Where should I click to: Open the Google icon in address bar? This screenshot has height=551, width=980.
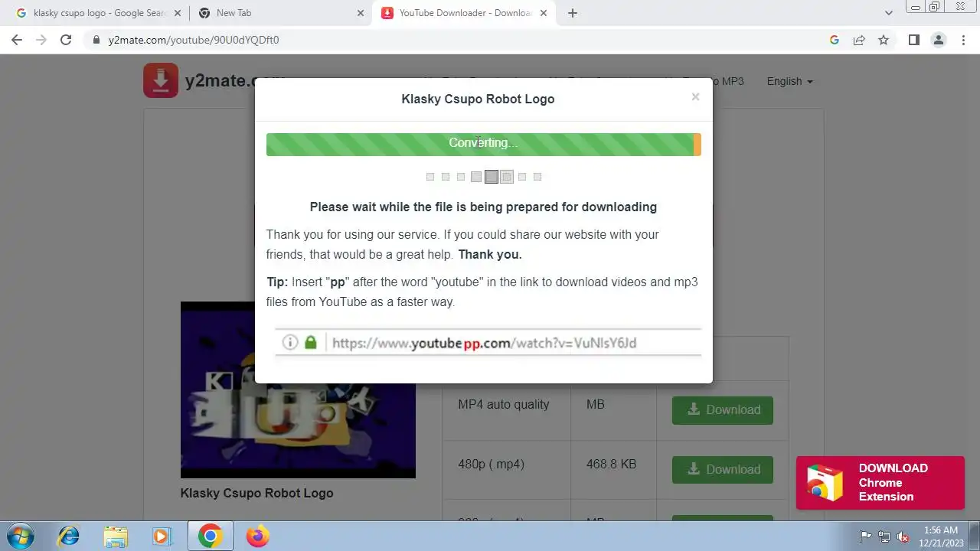(x=835, y=40)
